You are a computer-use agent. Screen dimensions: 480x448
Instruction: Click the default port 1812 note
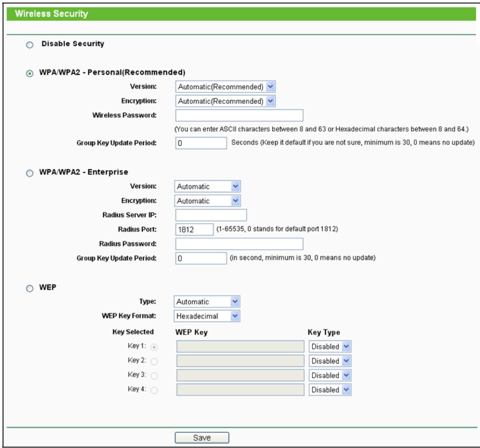(277, 229)
